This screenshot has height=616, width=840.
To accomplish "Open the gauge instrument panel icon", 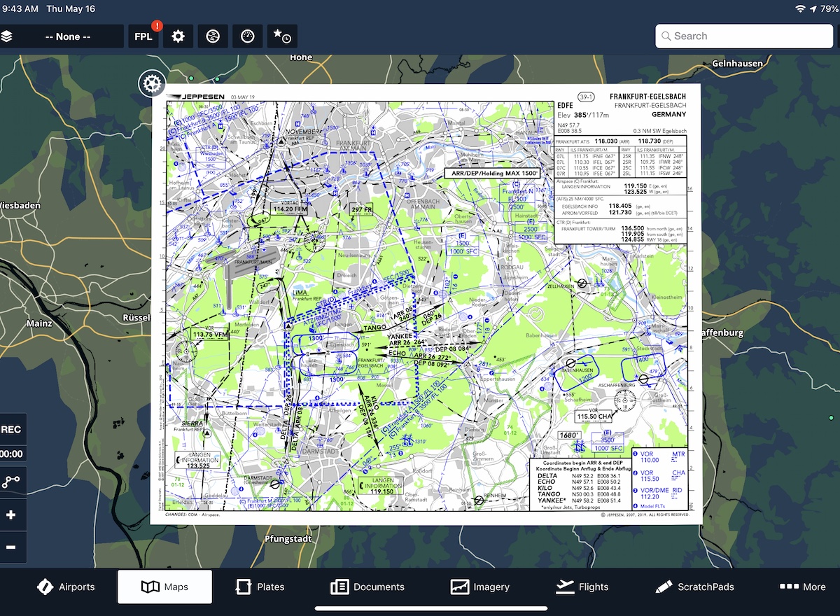I will click(x=247, y=36).
